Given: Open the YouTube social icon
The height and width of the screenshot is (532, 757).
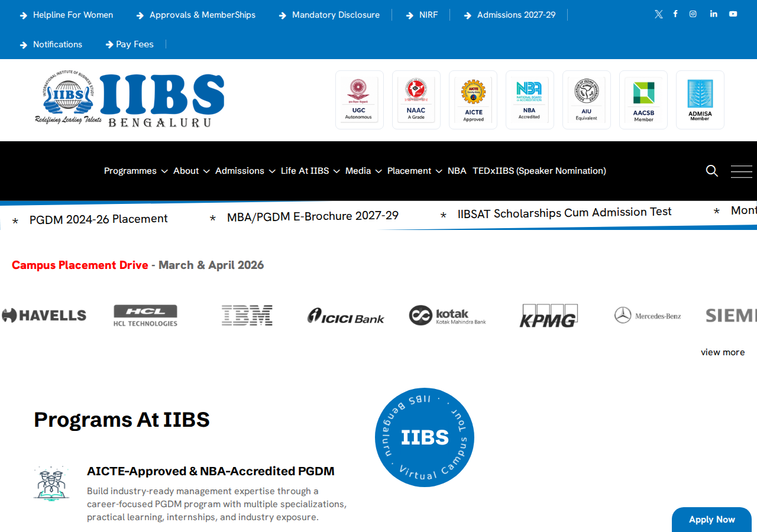Looking at the screenshot, I should [733, 14].
